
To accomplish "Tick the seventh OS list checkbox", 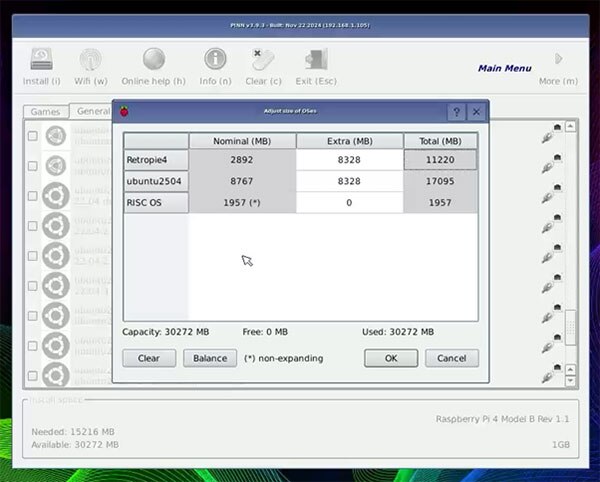I will [33, 316].
